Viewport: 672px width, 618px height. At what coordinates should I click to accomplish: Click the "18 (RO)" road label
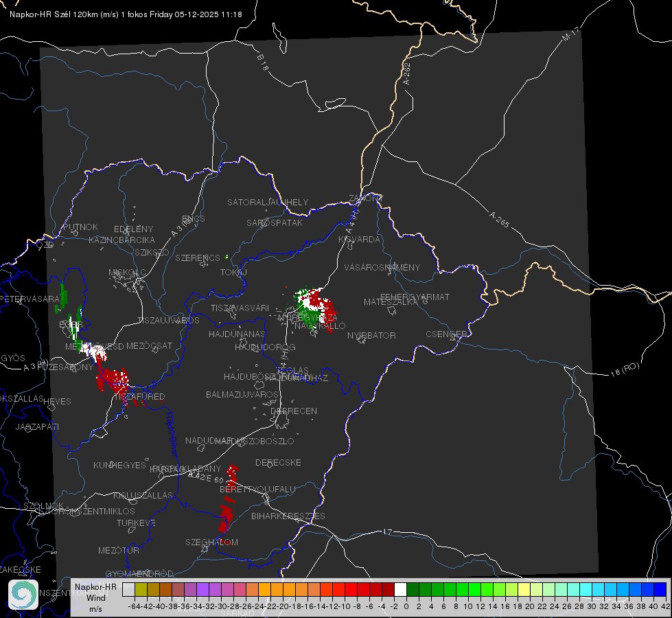coord(625,369)
